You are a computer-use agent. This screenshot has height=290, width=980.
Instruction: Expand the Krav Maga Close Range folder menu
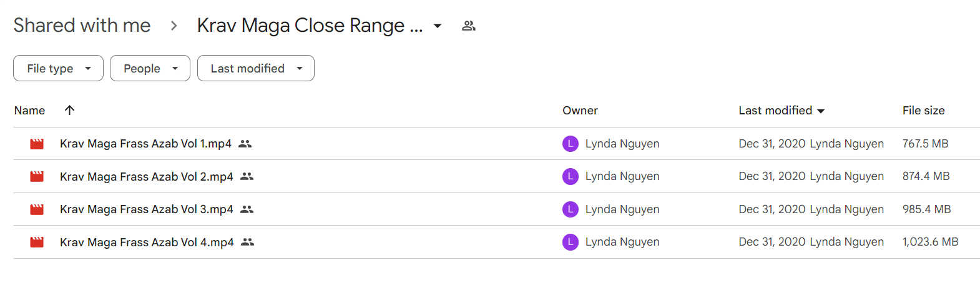tap(438, 26)
